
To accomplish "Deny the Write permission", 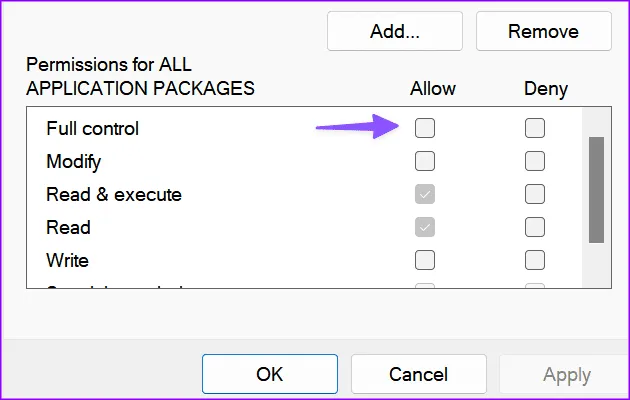I will click(535, 260).
